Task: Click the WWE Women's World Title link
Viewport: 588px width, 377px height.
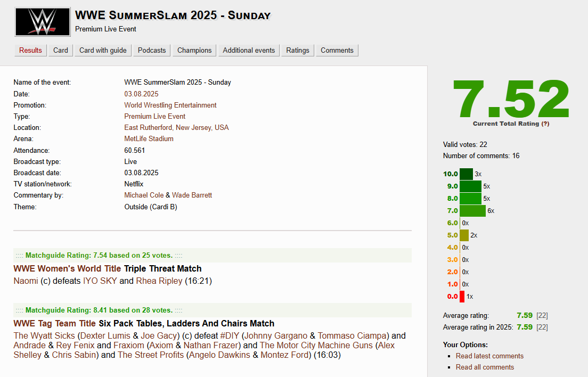Action: tap(67, 269)
